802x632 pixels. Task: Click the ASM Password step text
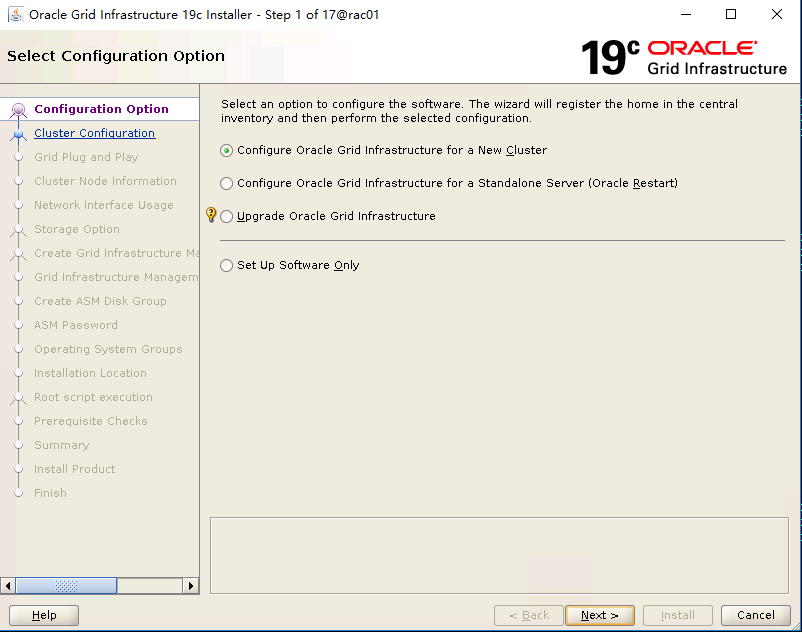(x=76, y=325)
